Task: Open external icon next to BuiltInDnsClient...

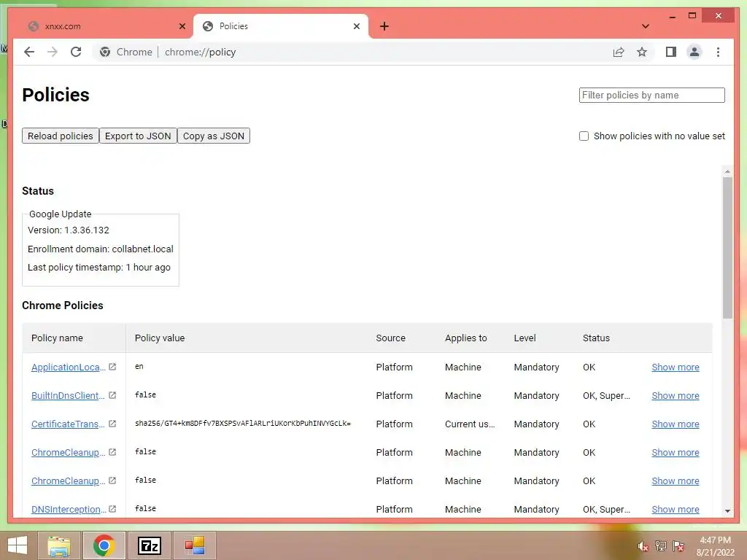Action: (112, 395)
